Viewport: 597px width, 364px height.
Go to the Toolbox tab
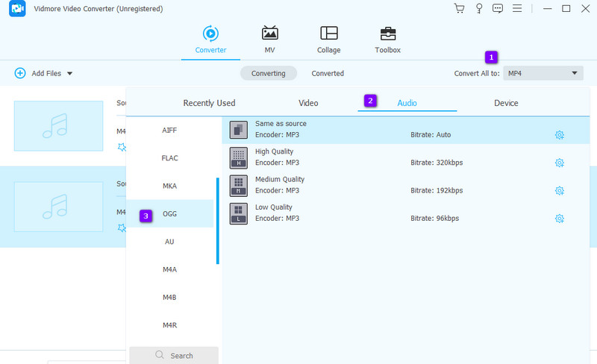tap(387, 40)
